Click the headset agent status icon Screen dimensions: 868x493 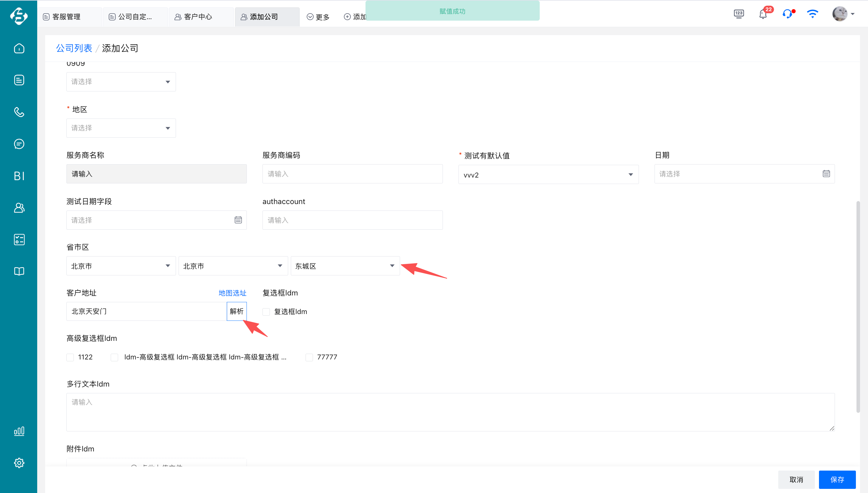787,14
